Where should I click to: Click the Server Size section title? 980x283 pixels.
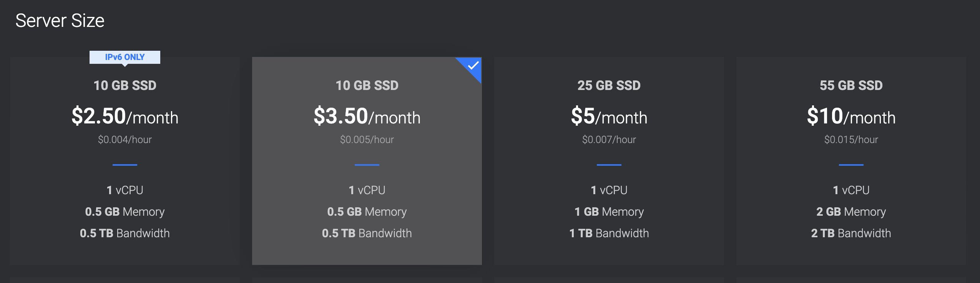60,21
